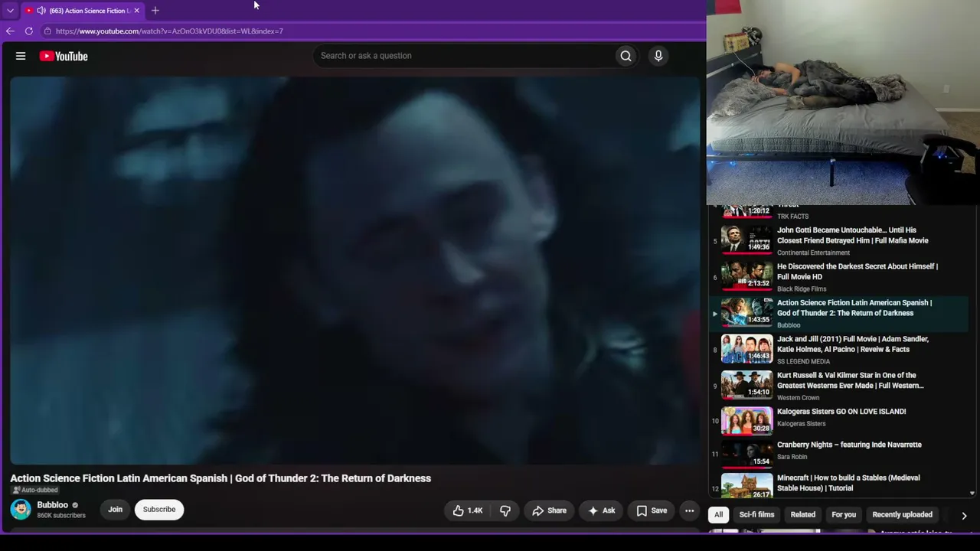Open the tab search dropdown chevron
This screenshot has height=551, width=980.
coord(10,11)
